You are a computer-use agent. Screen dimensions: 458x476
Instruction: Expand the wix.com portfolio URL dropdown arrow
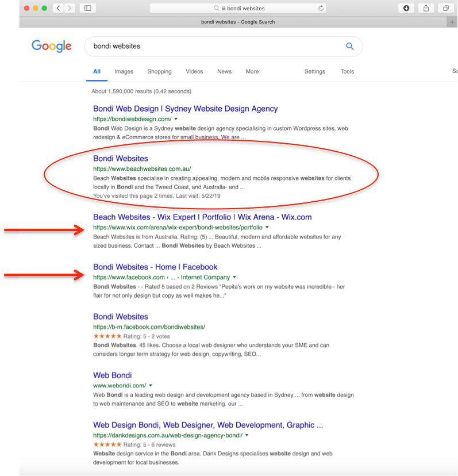pos(267,227)
